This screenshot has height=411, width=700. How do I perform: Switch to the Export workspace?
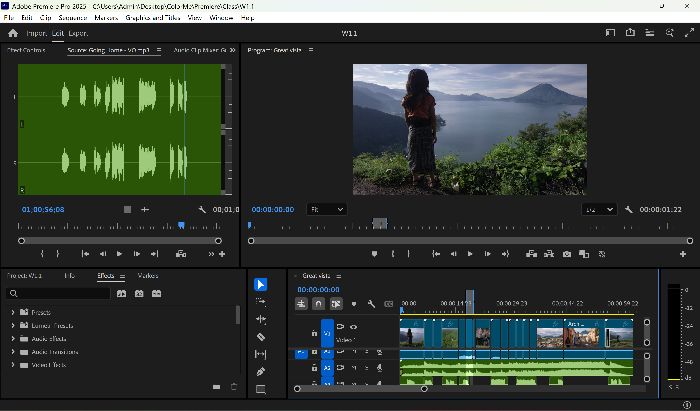[78, 33]
